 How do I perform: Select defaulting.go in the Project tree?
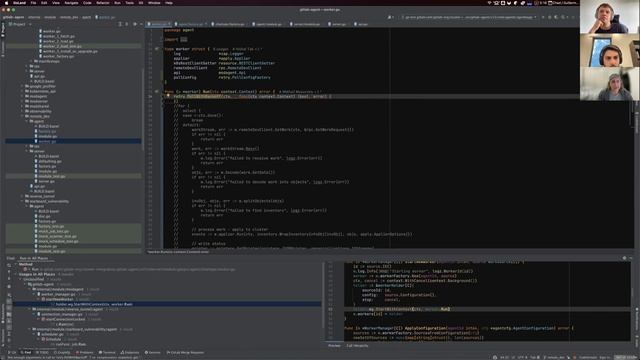[48, 162]
